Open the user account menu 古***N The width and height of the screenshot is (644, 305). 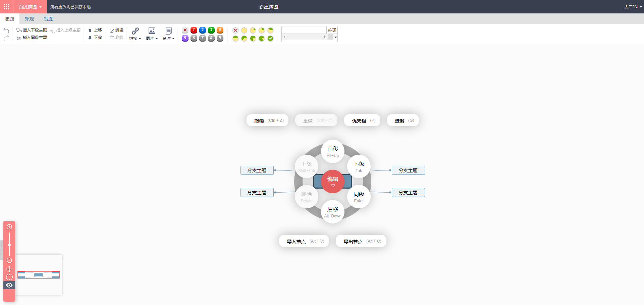(633, 7)
